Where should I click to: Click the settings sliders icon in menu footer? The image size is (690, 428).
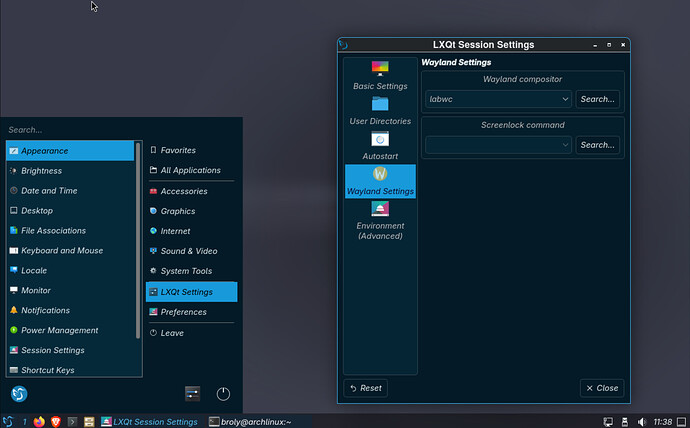192,394
